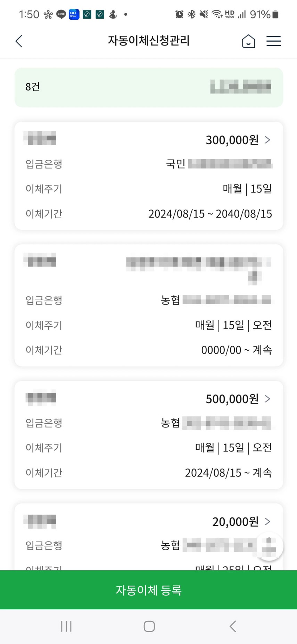Image resolution: width=297 pixels, height=644 pixels.
Task: Expand details chevron beside 20,000원
Action: point(267,521)
